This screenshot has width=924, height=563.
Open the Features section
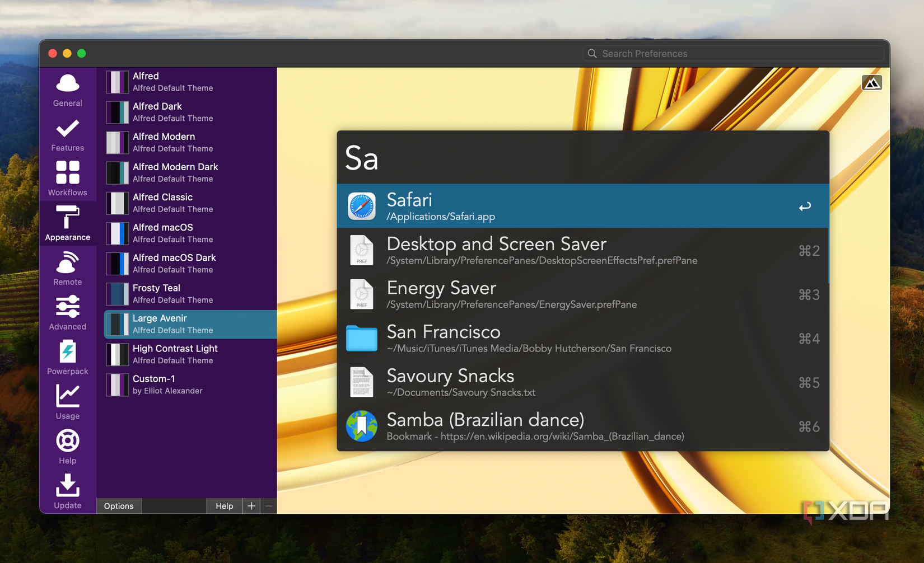point(67,135)
